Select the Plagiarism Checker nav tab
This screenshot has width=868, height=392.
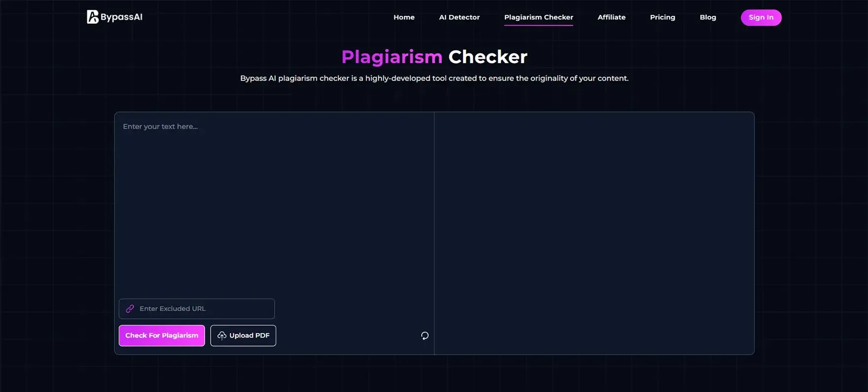(x=538, y=17)
